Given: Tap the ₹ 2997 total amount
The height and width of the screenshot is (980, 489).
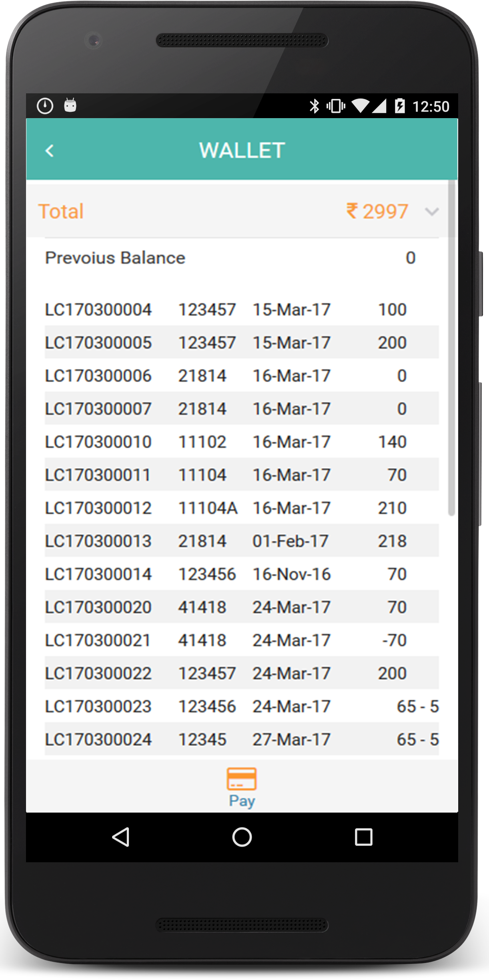Looking at the screenshot, I should point(377,211).
